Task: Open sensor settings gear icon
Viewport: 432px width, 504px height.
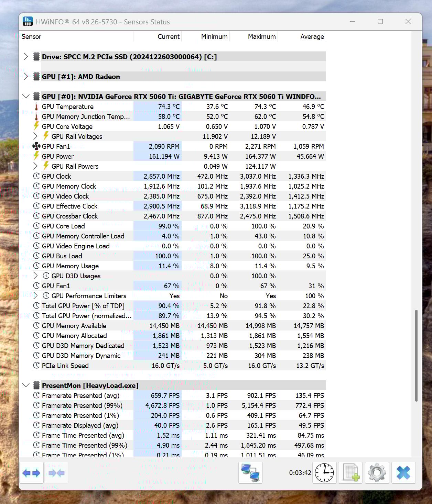Action: tap(377, 473)
